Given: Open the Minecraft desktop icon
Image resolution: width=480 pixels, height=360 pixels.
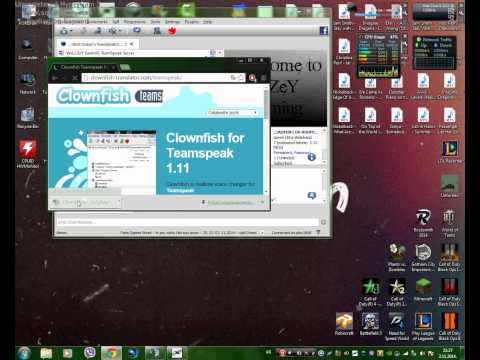Looking at the screenshot, I should tap(423, 289).
